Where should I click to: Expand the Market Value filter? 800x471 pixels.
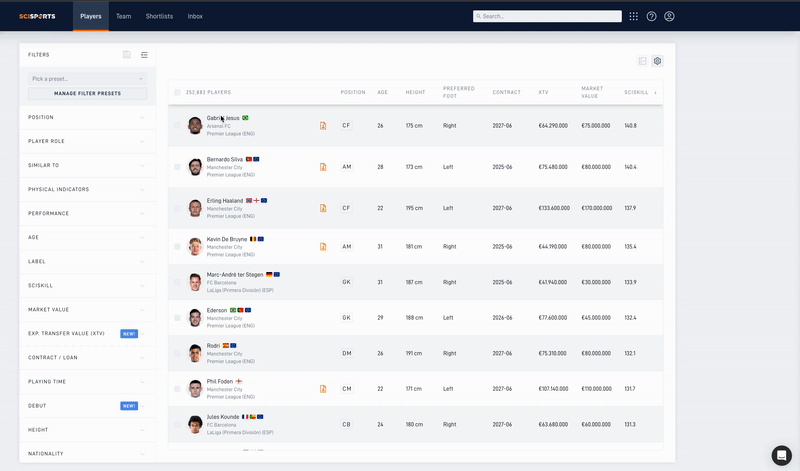point(87,310)
